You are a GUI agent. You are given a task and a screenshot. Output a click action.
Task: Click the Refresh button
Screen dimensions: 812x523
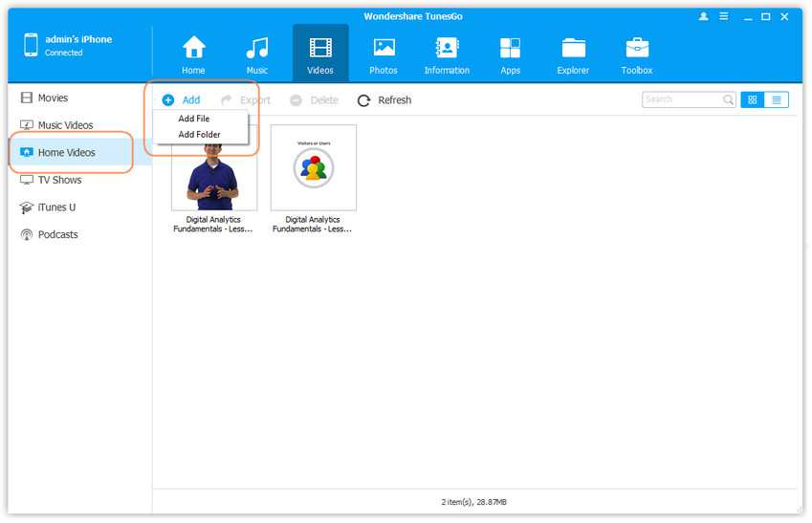(x=384, y=100)
